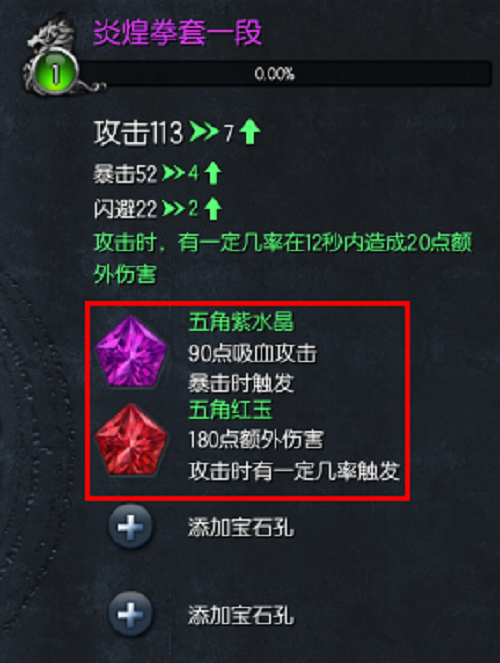Image resolution: width=500 pixels, height=663 pixels.
Task: Click the double chevron next to 闪避22
Action: (173, 209)
